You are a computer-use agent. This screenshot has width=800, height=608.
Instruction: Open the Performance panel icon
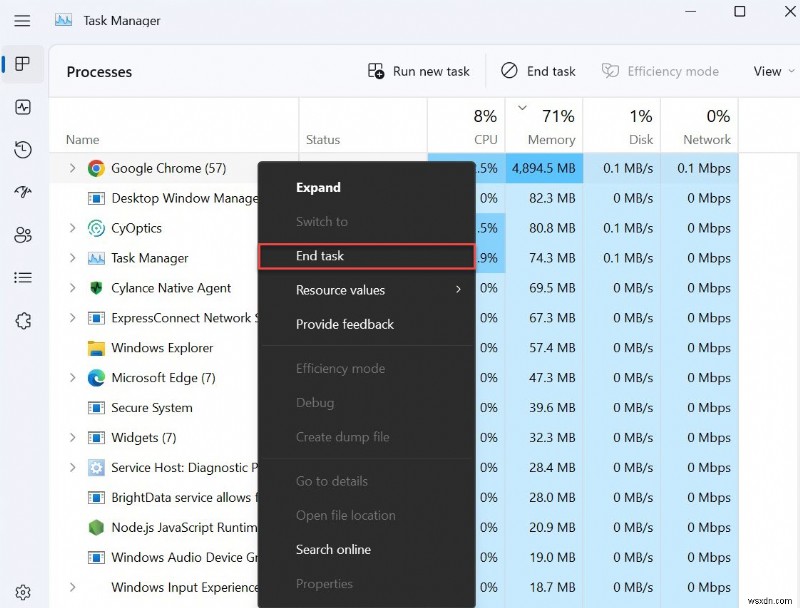point(22,107)
